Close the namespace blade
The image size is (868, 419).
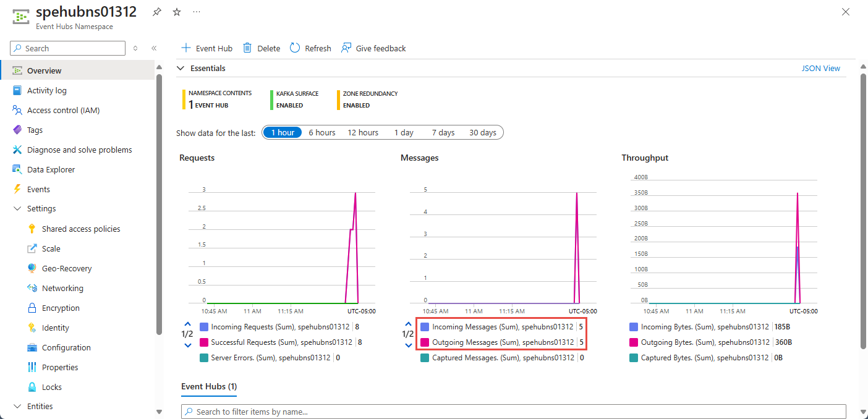point(846,12)
